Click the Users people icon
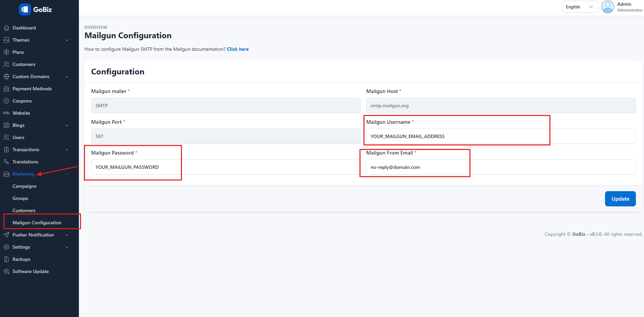644x317 pixels. point(6,137)
